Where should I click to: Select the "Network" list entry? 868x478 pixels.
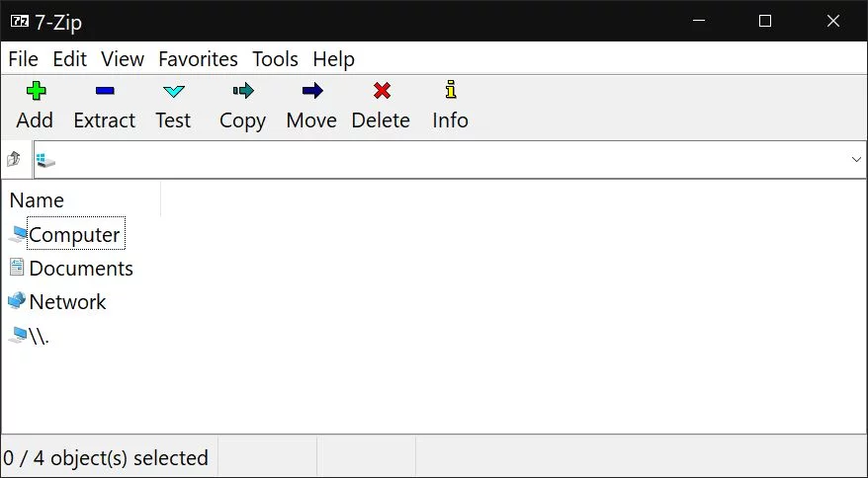tap(67, 302)
